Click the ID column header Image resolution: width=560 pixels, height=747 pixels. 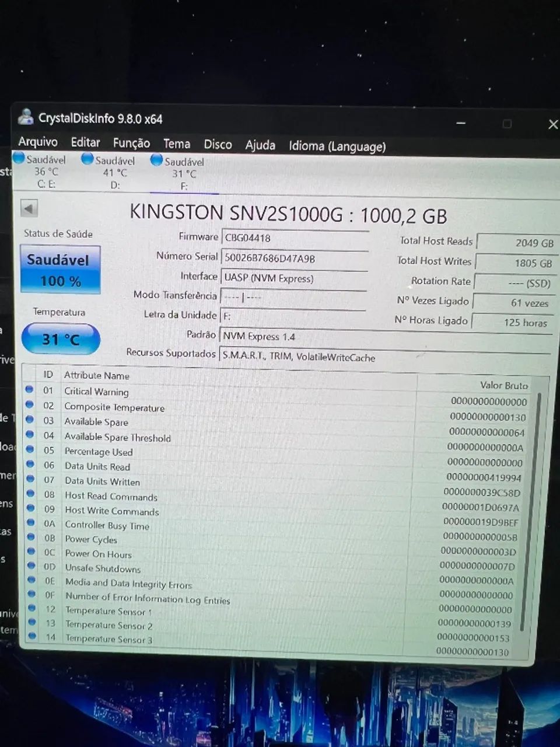click(48, 374)
